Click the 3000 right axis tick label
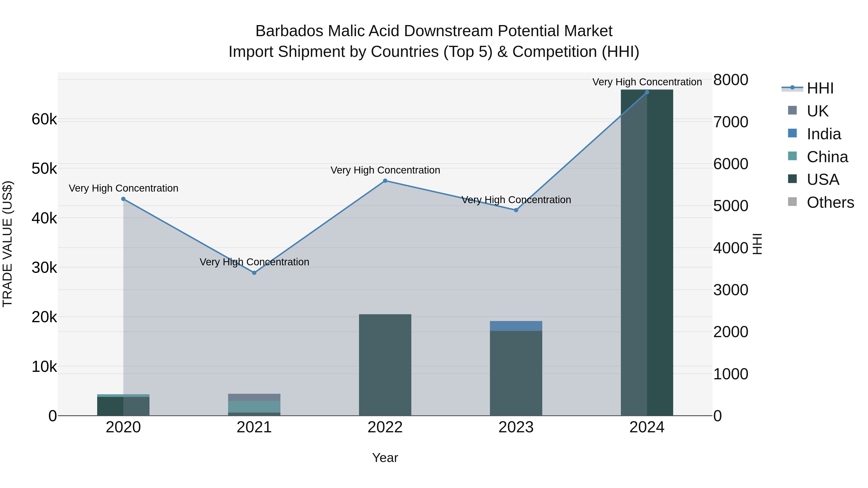Screen dimensions: 868x488 tap(731, 290)
